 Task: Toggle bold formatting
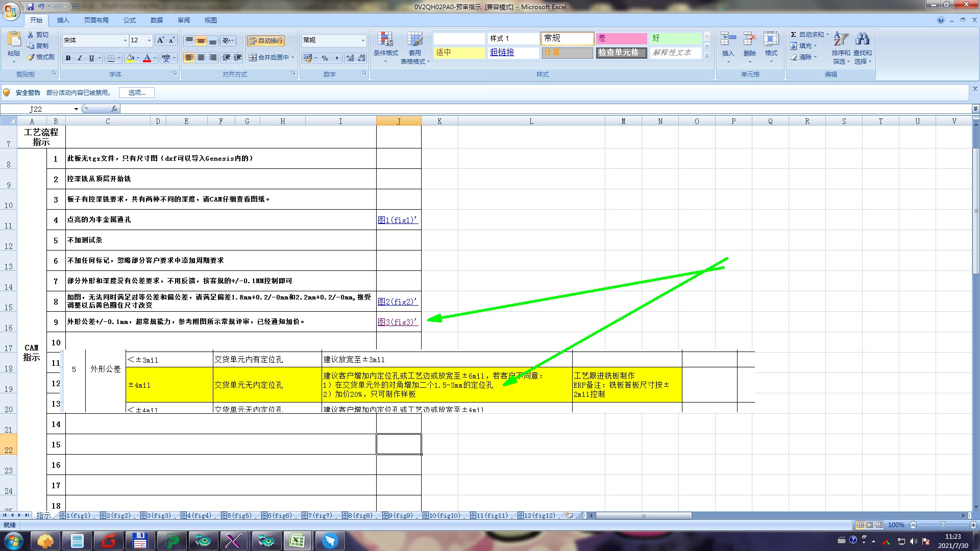point(68,58)
